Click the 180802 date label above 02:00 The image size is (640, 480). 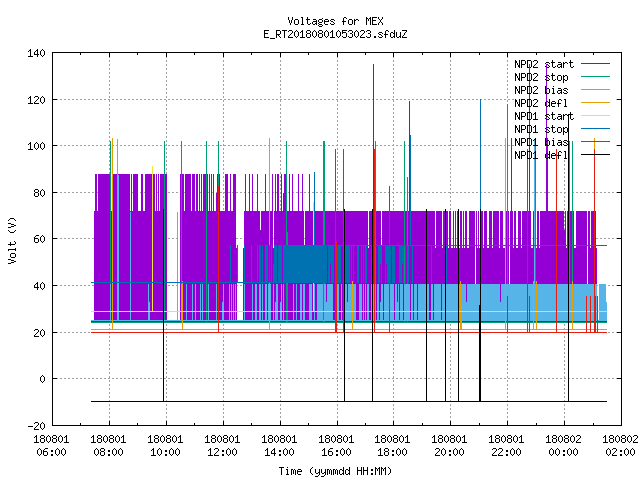click(620, 439)
